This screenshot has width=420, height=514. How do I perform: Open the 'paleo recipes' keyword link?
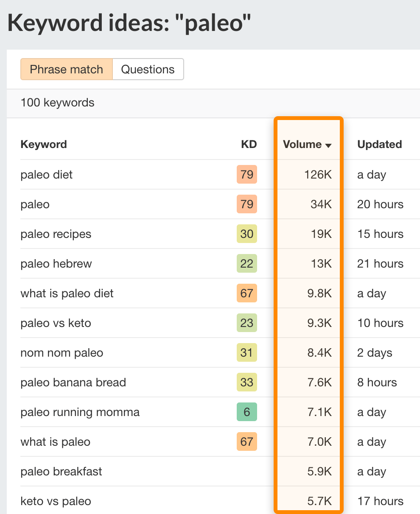(56, 234)
